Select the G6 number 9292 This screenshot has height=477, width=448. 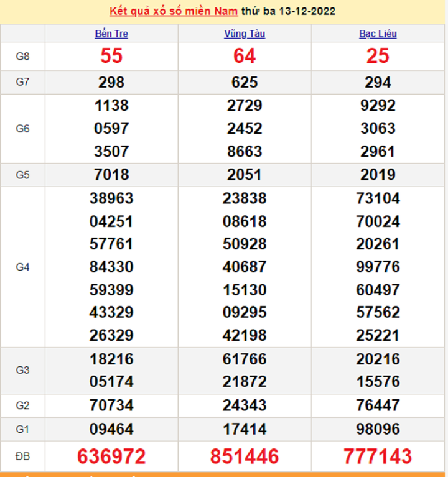[378, 106]
